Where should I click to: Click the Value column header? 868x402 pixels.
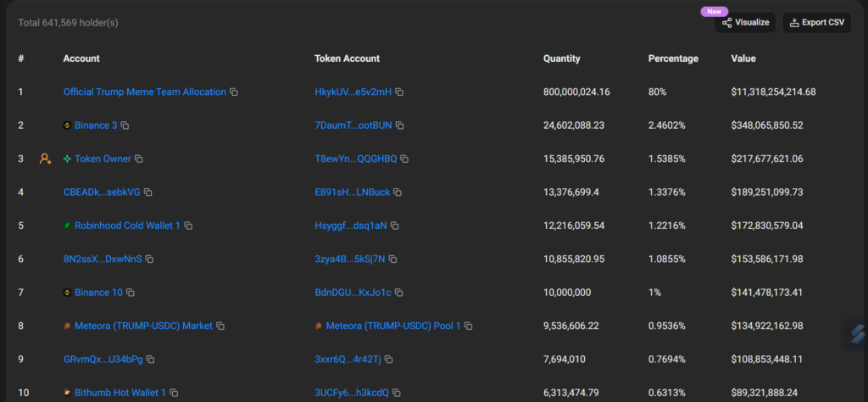tap(743, 59)
